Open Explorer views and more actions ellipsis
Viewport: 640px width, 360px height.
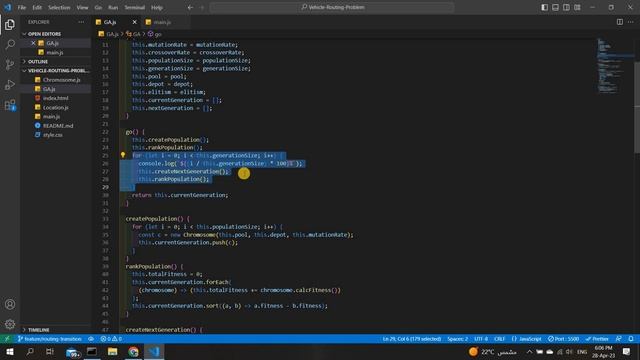pyautogui.click(x=81, y=22)
